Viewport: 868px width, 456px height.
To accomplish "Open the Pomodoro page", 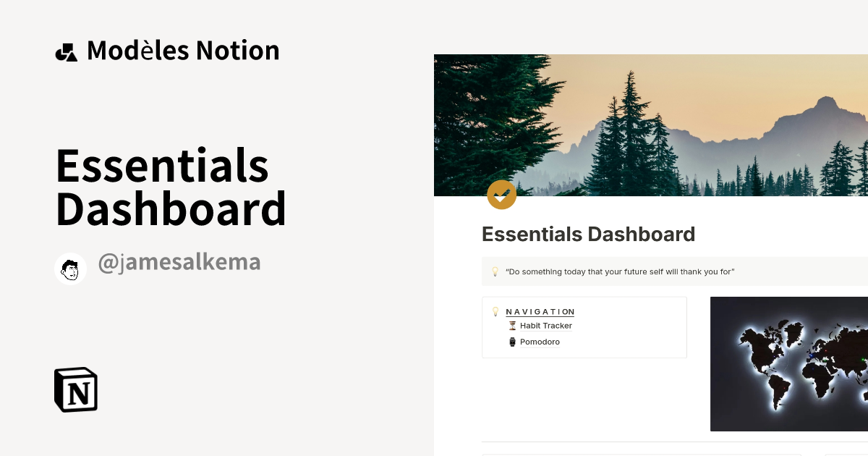I will 540,342.
